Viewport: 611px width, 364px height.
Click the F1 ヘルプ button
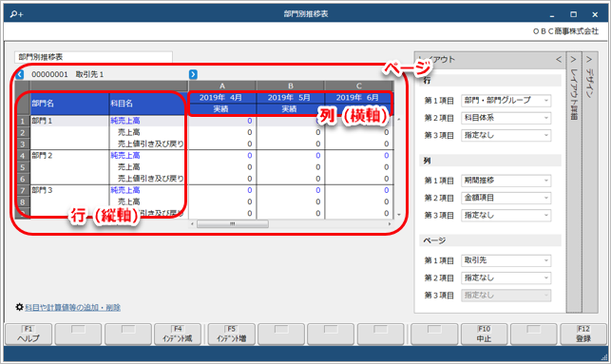(x=29, y=334)
